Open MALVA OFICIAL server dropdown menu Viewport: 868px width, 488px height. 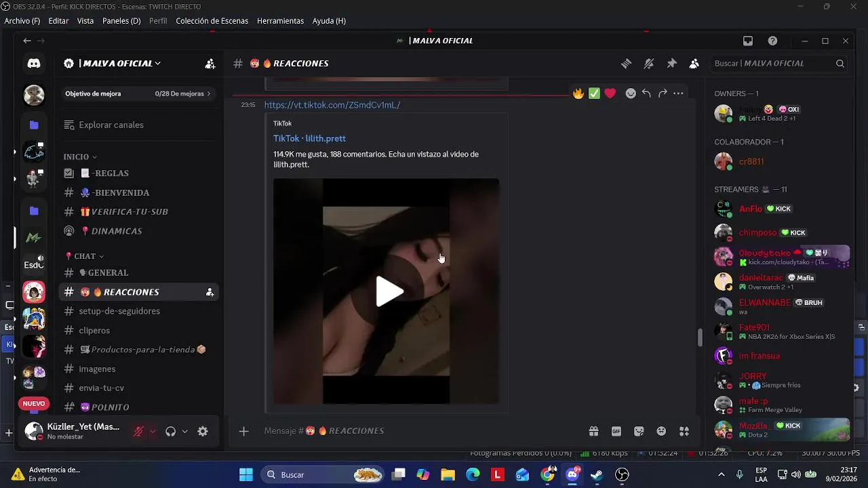pos(120,64)
